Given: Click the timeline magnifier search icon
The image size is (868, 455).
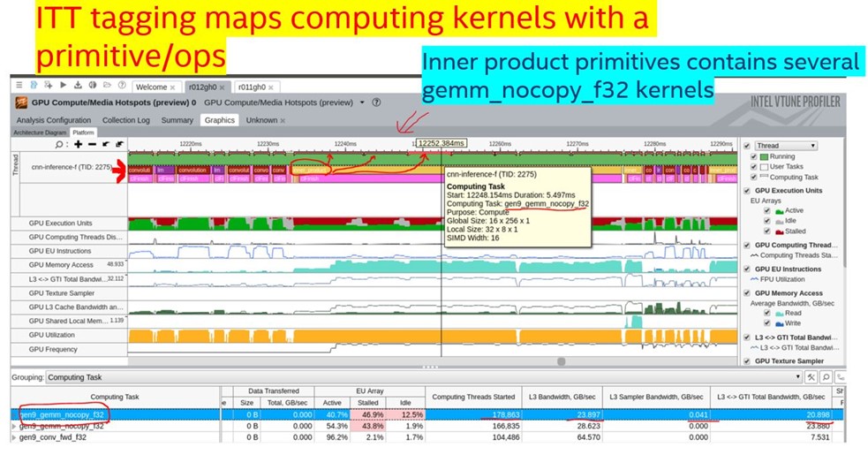Looking at the screenshot, I should (59, 145).
